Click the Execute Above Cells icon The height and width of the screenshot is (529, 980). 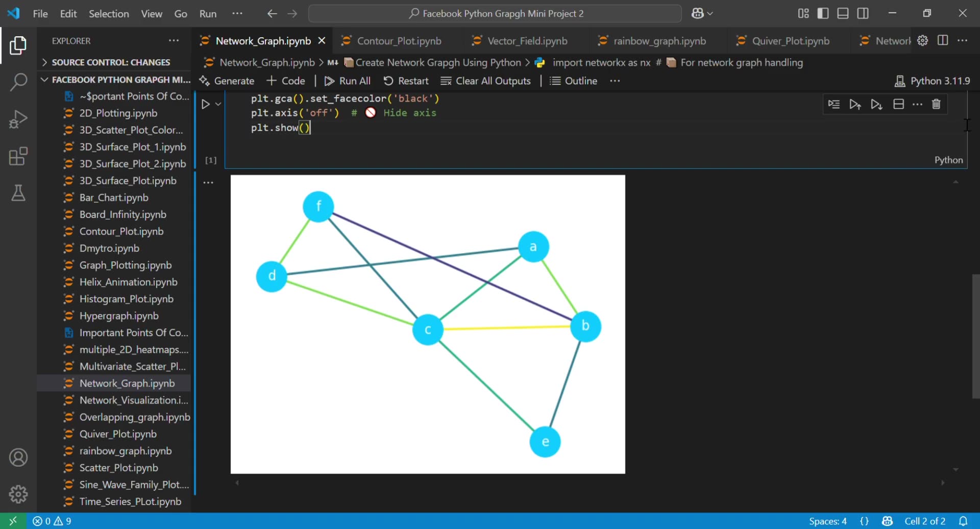pos(855,104)
